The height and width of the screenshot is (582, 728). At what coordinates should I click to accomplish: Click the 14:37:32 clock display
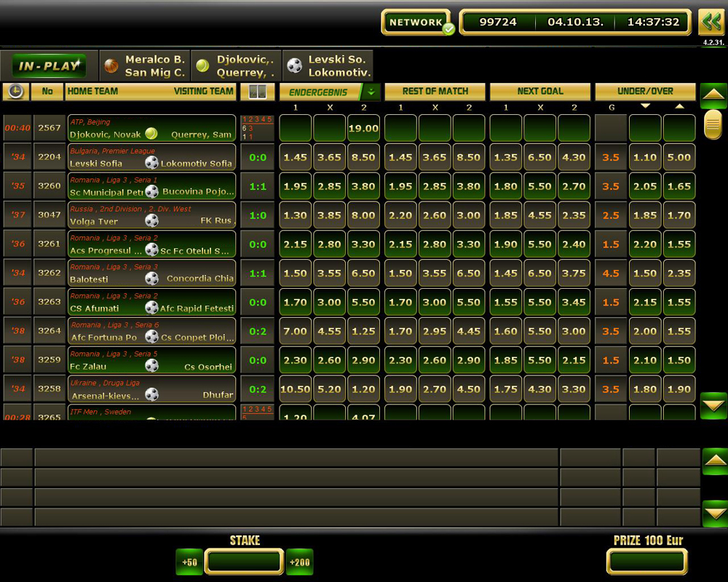pos(653,22)
